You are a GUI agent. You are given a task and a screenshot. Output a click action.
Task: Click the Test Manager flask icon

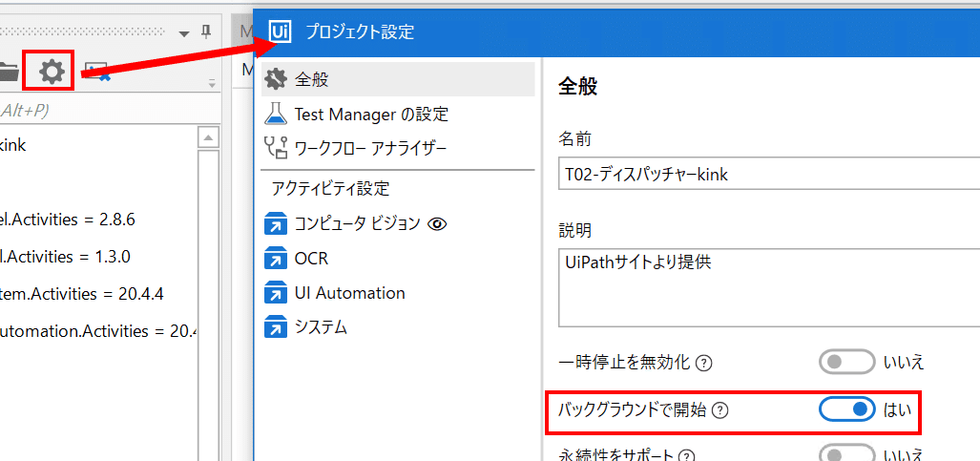[x=276, y=114]
